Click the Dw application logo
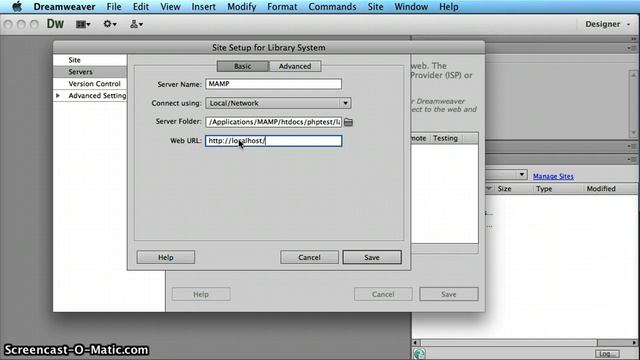 (x=55, y=24)
